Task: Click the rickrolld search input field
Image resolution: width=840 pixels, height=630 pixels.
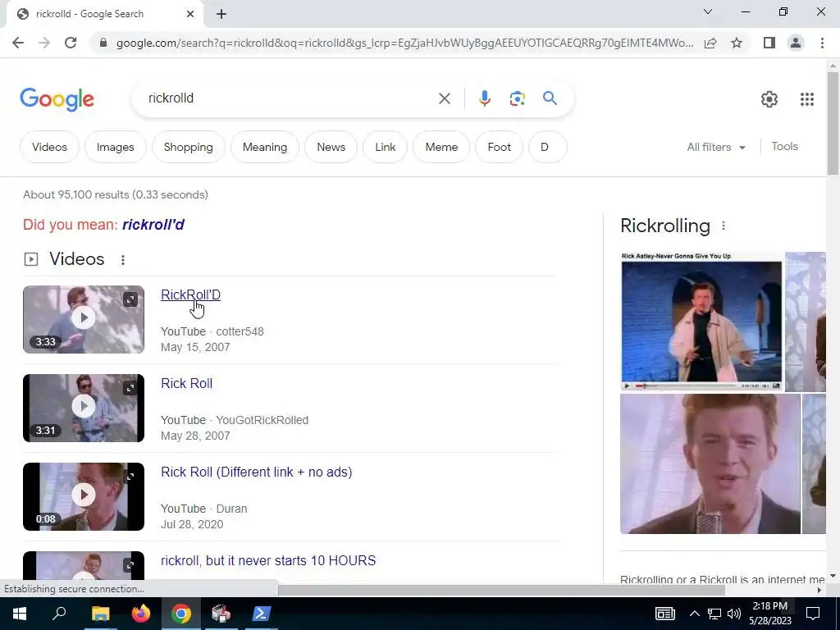Action: tap(290, 98)
